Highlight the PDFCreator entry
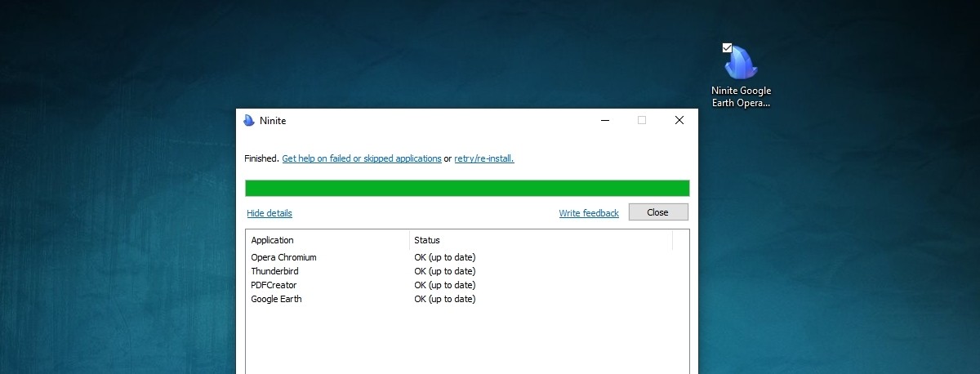 (x=274, y=285)
